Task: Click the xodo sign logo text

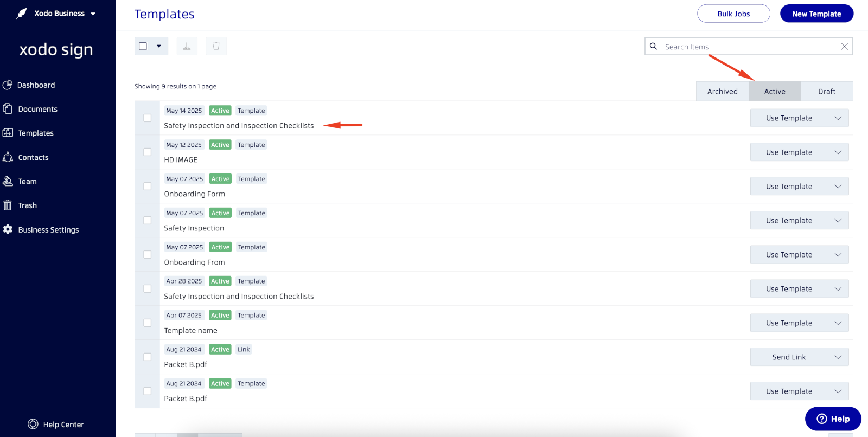Action: tap(56, 50)
